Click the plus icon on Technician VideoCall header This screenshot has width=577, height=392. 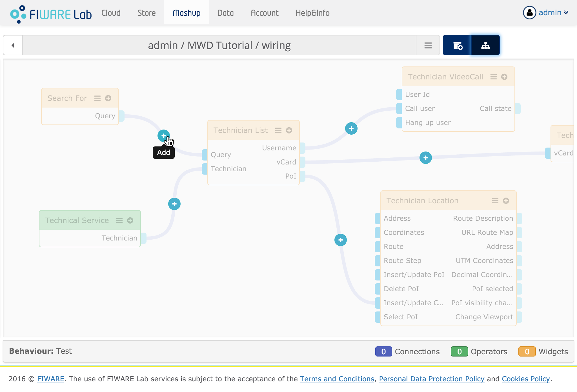(504, 77)
